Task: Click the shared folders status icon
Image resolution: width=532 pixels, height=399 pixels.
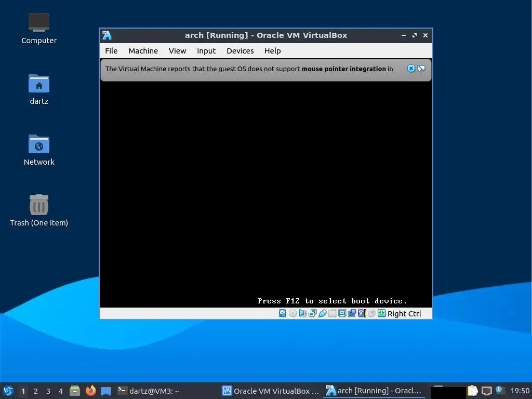Action: (x=332, y=313)
